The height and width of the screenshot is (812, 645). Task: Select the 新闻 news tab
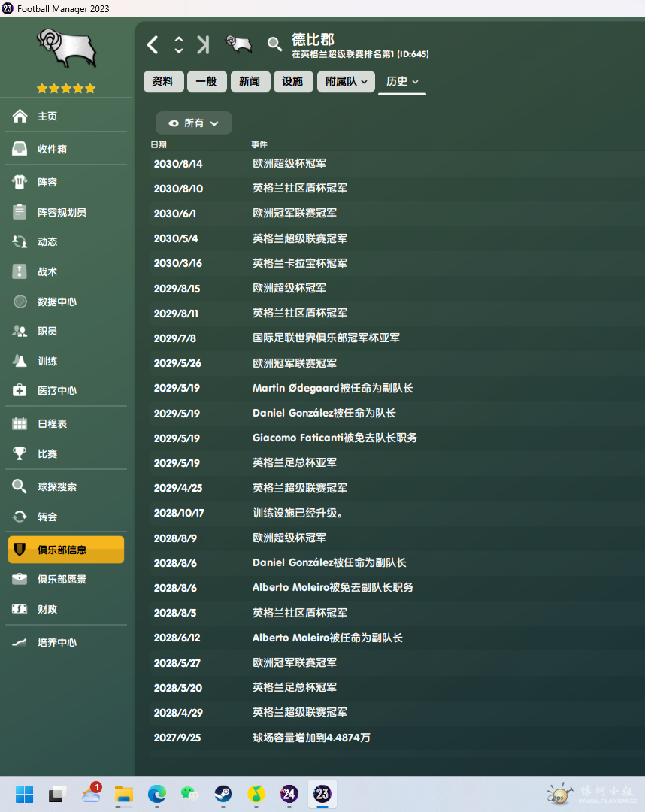click(250, 81)
